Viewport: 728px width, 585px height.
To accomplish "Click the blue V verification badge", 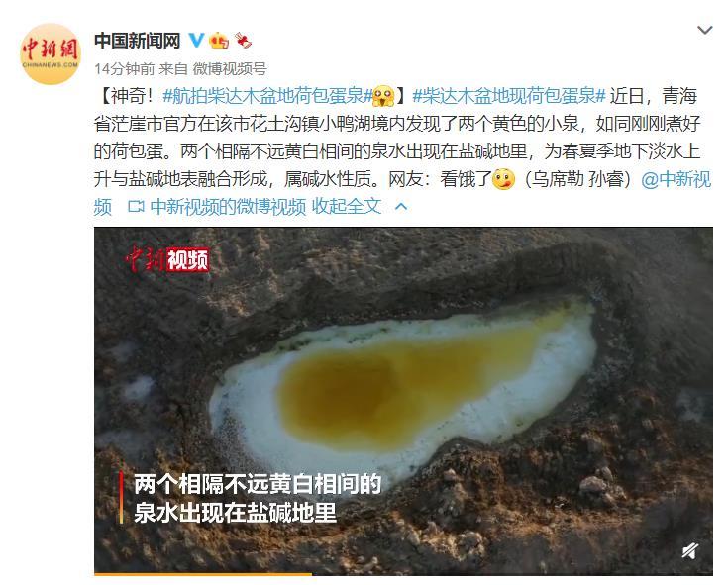I will click(x=197, y=40).
